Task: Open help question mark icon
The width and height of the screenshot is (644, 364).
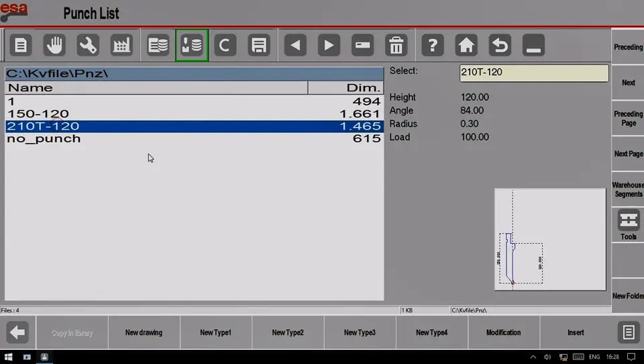Action: coord(433,45)
